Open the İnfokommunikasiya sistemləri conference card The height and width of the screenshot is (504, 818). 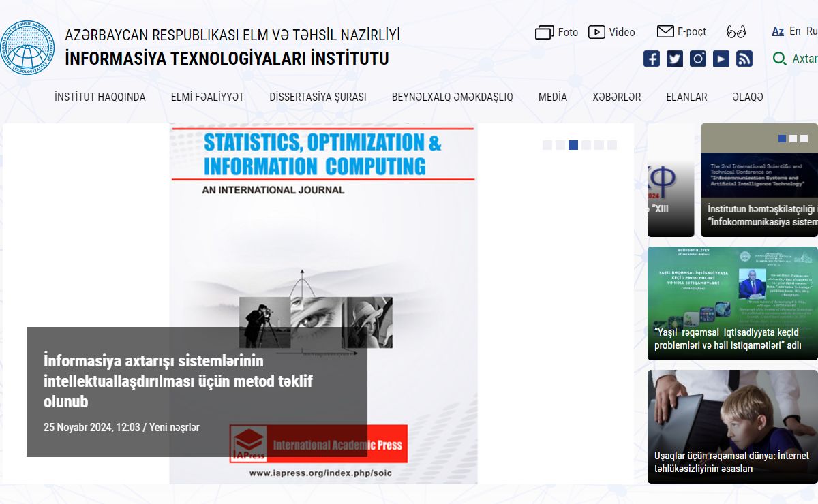759,180
